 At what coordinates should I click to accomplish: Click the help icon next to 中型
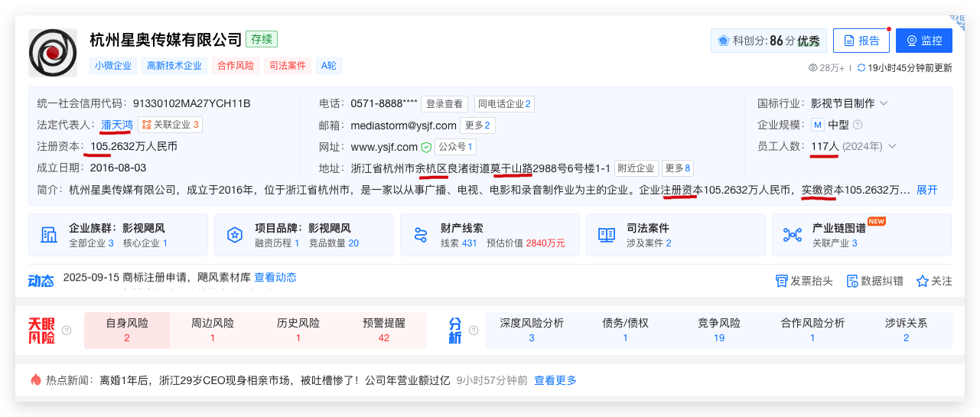coord(858,125)
